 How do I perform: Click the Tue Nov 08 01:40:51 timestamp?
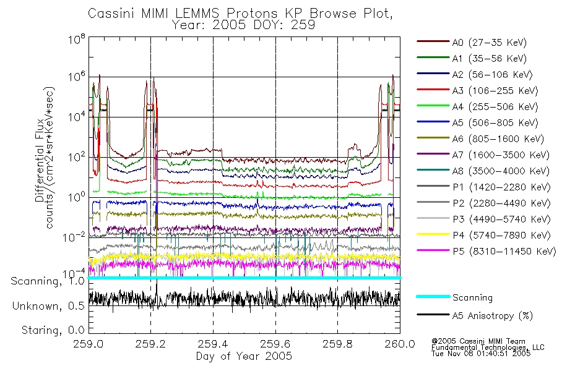pos(481,354)
